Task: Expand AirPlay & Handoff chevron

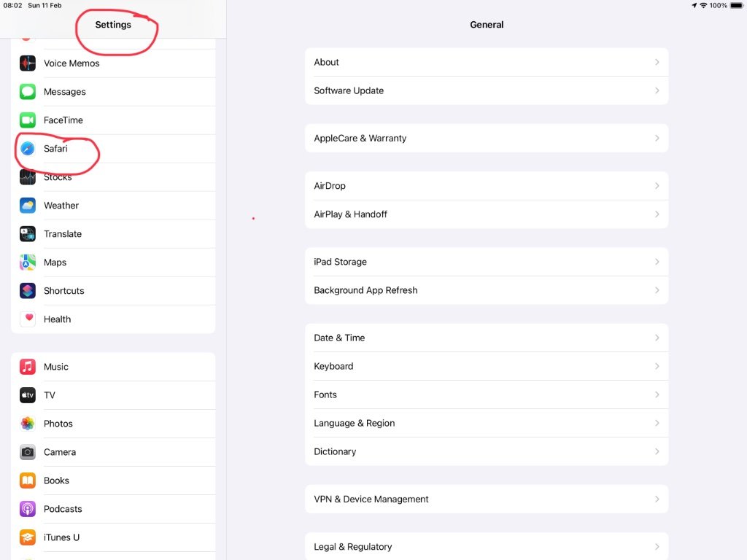Action: [x=657, y=214]
